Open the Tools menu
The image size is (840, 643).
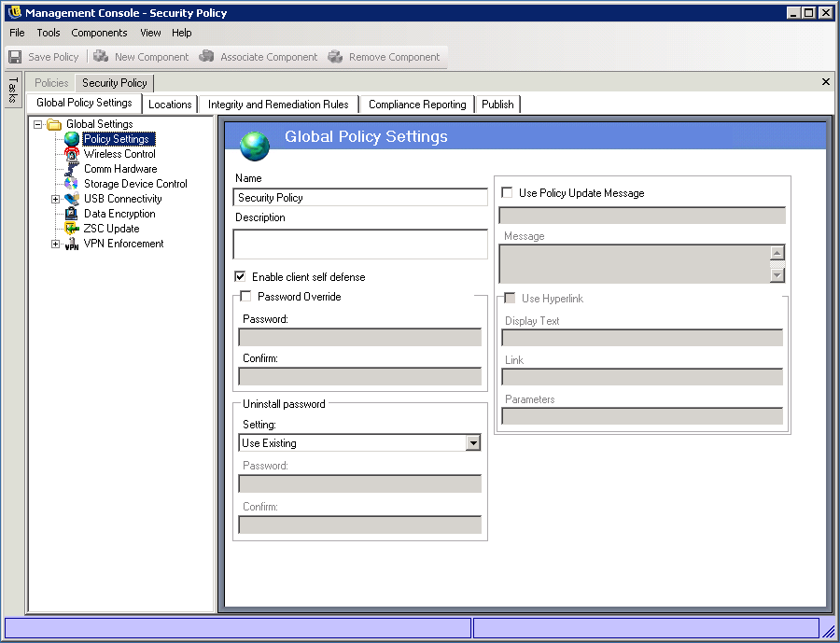(x=49, y=33)
